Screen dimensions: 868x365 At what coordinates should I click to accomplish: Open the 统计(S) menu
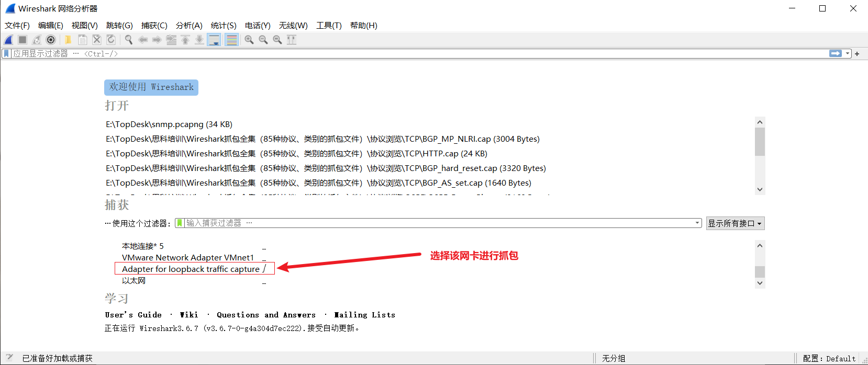click(x=224, y=25)
